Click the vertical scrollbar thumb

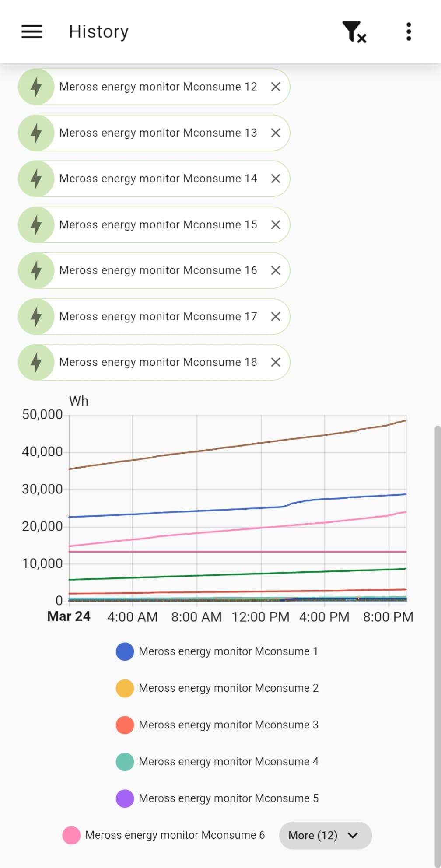pos(437,647)
